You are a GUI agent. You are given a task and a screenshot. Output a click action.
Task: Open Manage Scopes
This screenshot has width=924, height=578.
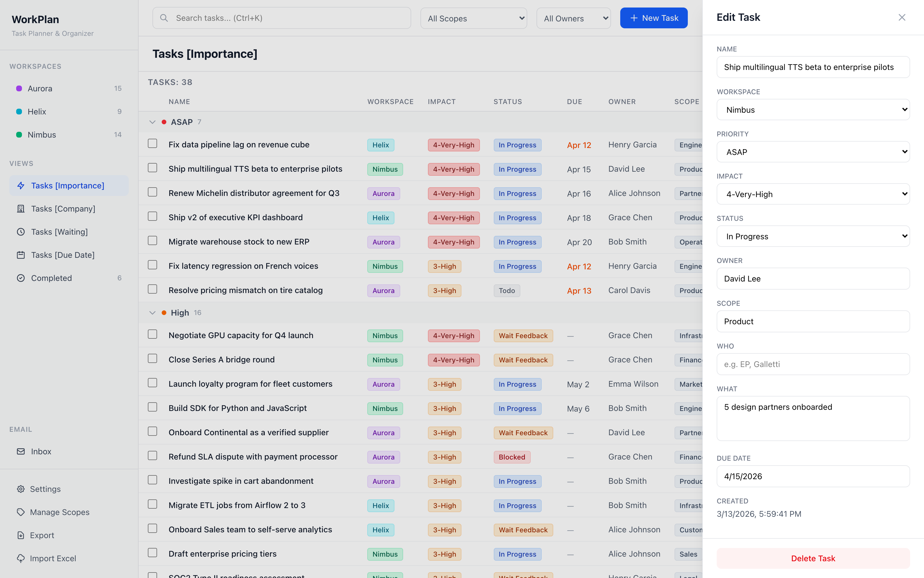(69, 512)
